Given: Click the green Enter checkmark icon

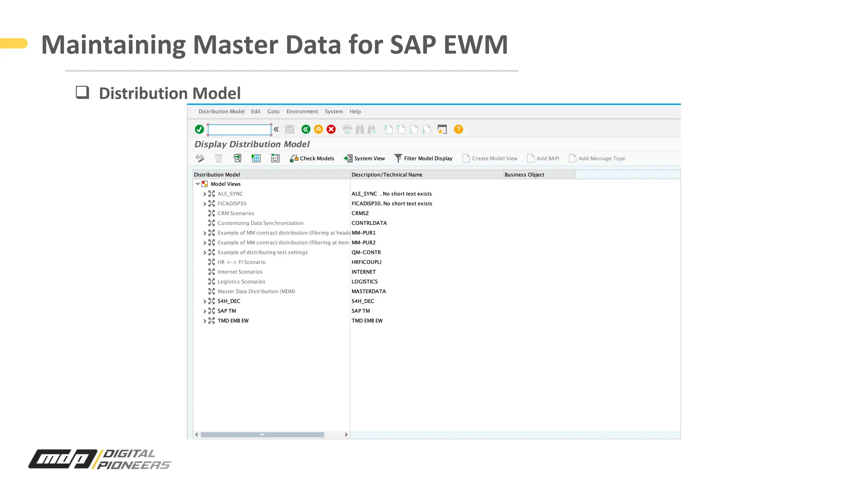Looking at the screenshot, I should 199,129.
